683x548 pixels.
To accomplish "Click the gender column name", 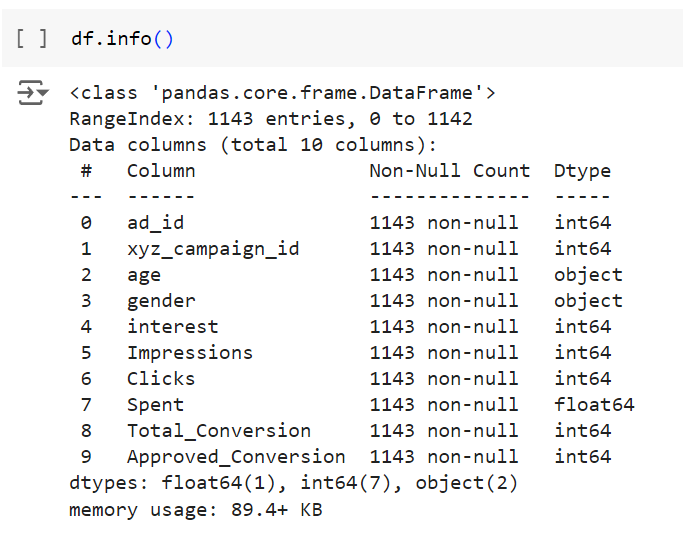I will 161,301.
